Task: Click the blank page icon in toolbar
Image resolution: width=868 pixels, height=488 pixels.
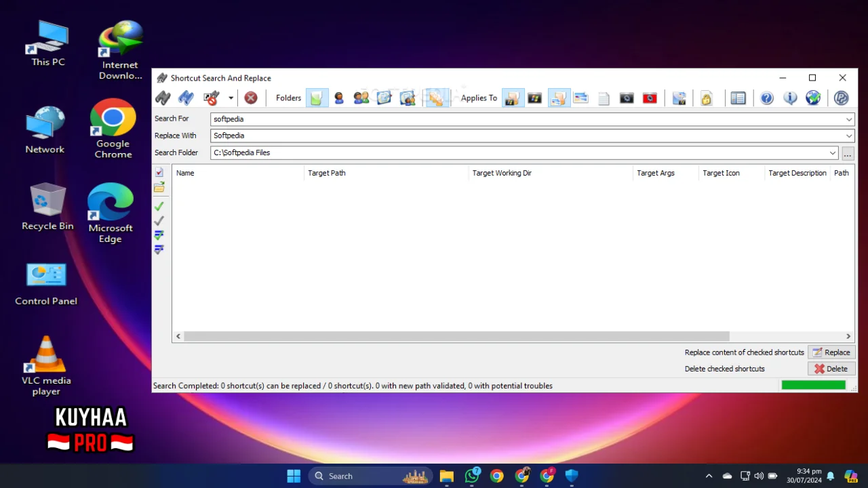Action: (604, 98)
